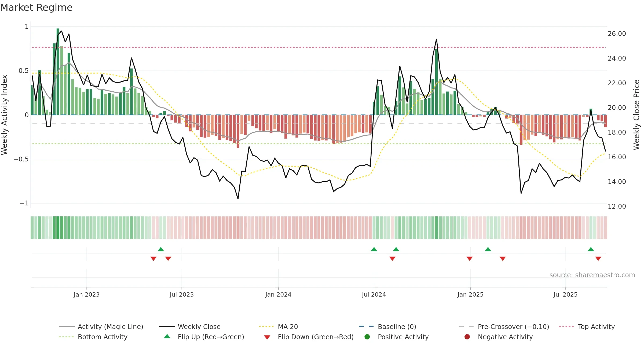The height and width of the screenshot is (362, 644).
Task: Click the 16.00 price axis tick
Action: click(617, 157)
